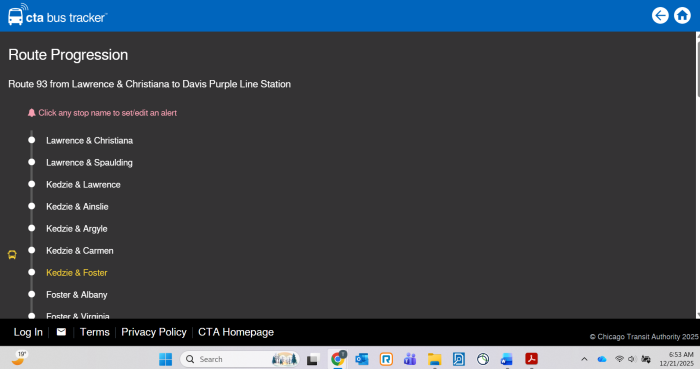Open File Explorer from the taskbar
The width and height of the screenshot is (700, 369).
tap(434, 359)
